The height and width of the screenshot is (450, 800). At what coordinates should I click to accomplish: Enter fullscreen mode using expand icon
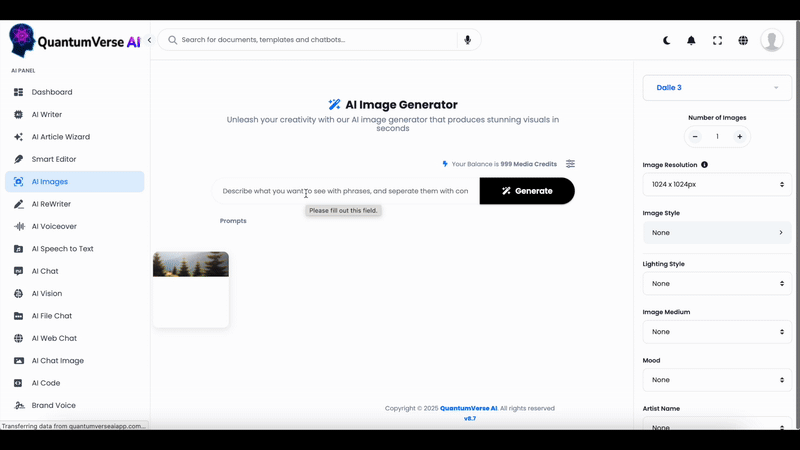click(x=717, y=41)
